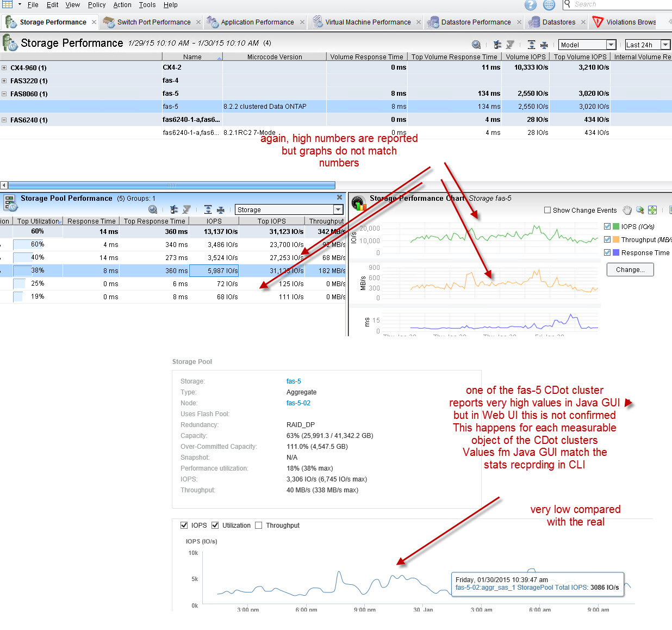This screenshot has height=630, width=672.
Task: Click the globe icon beside help
Action: (x=549, y=5)
